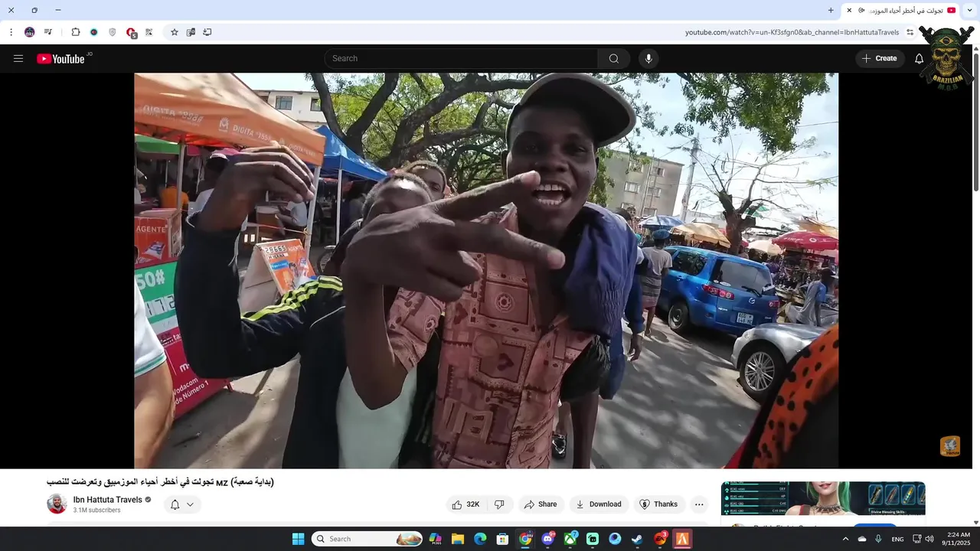Open the Windows Start menu
This screenshot has height=551, width=980.
[x=298, y=539]
